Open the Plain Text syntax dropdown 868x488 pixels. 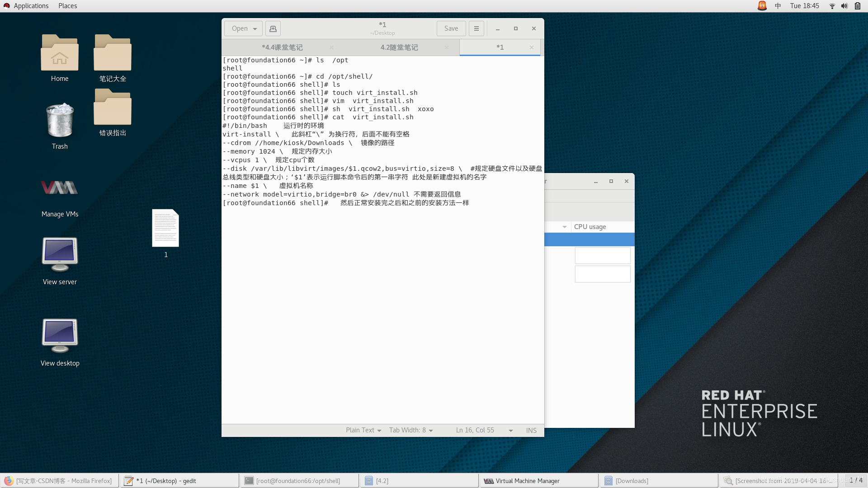(x=363, y=430)
